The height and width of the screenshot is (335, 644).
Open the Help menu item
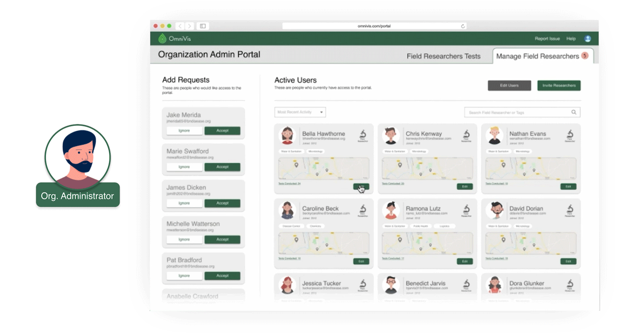[x=571, y=39]
